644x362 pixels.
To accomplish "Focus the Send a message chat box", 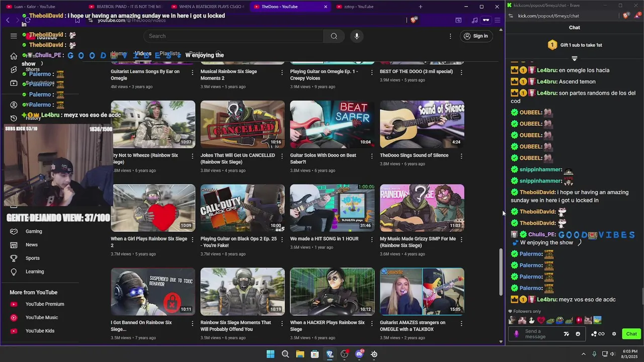I will tap(541, 334).
